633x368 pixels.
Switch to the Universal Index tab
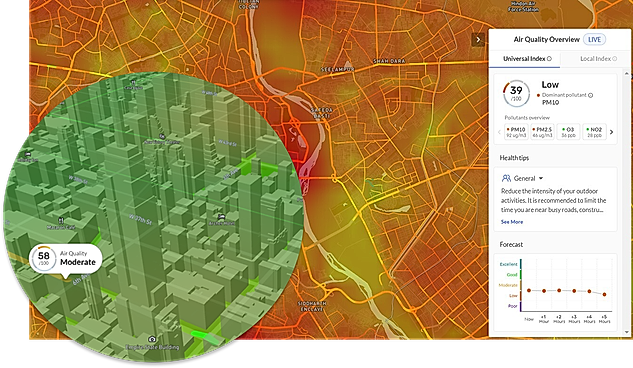pyautogui.click(x=524, y=59)
